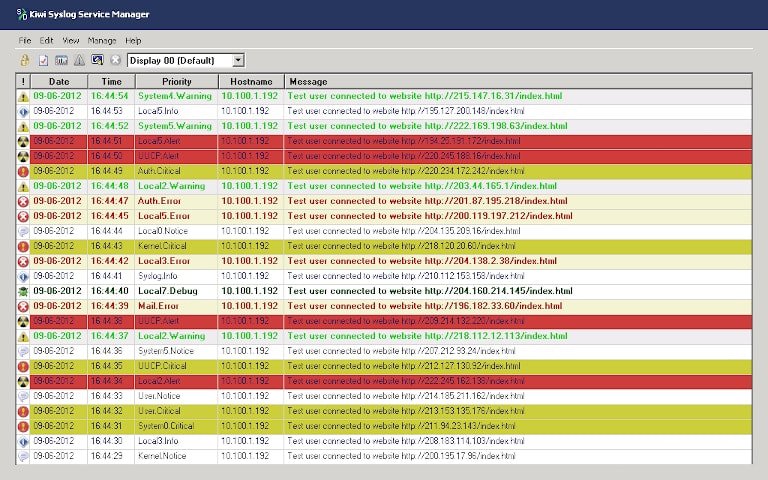Image resolution: width=768 pixels, height=480 pixels.
Task: Click the critical exclamation icon on the 16:44:49 row
Action: 23,171
